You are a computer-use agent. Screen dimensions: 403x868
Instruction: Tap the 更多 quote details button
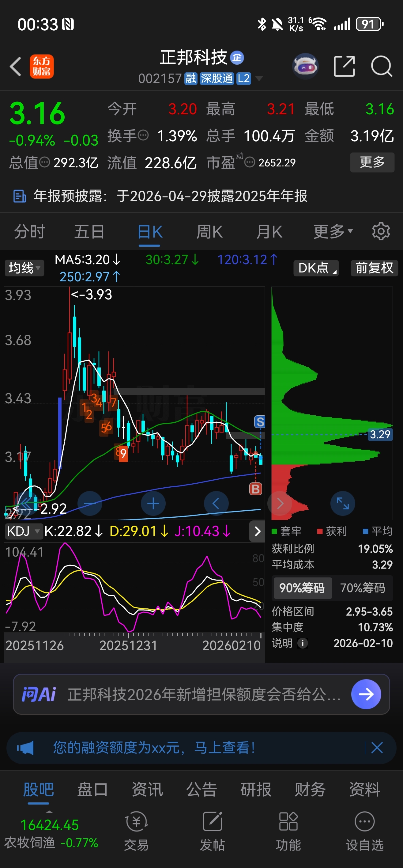pos(372,162)
